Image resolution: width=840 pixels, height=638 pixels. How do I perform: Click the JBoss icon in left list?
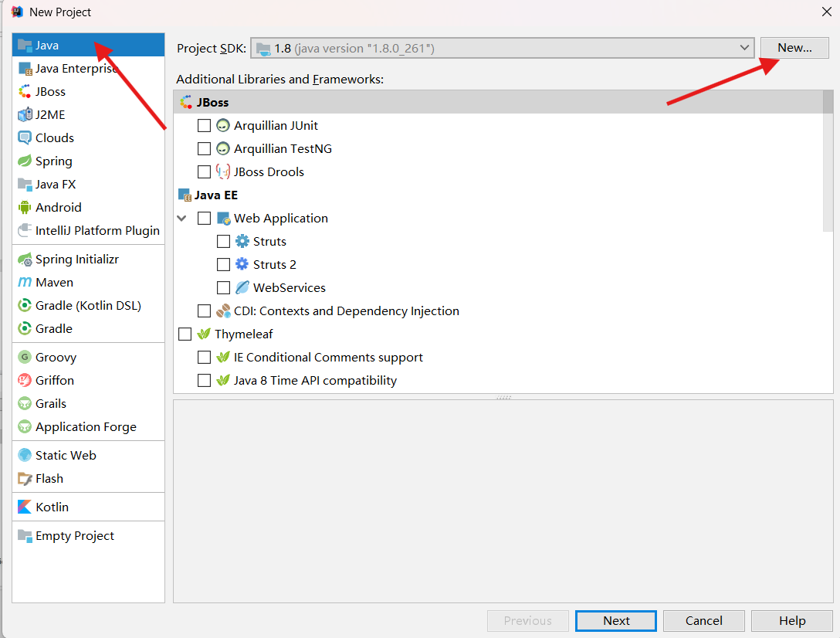25,92
